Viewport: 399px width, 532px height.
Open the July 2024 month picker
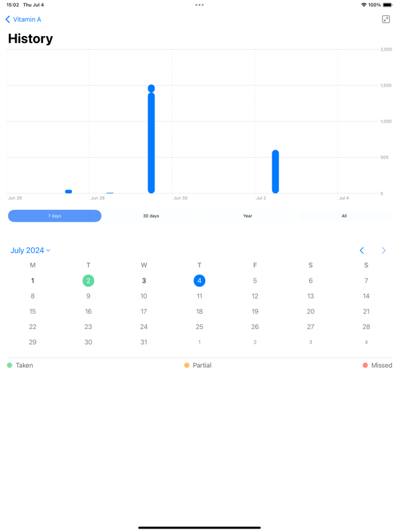pyautogui.click(x=30, y=250)
